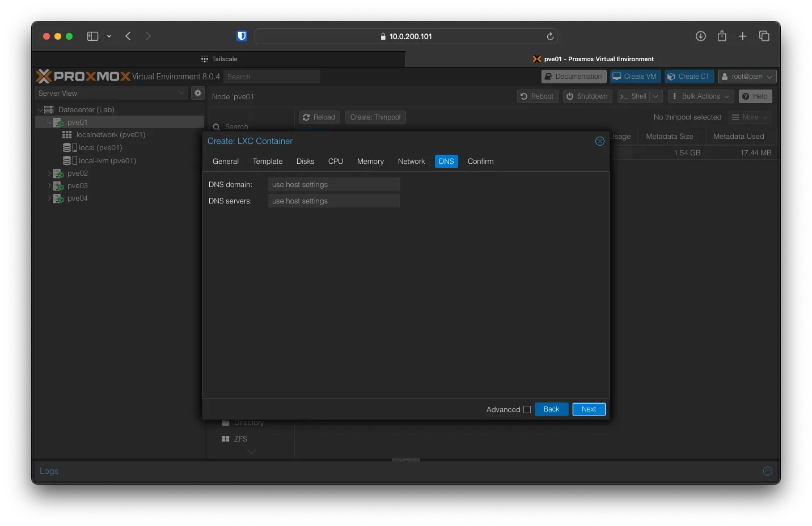This screenshot has width=812, height=526.
Task: Switch to the Confirm tab
Action: [x=480, y=162]
